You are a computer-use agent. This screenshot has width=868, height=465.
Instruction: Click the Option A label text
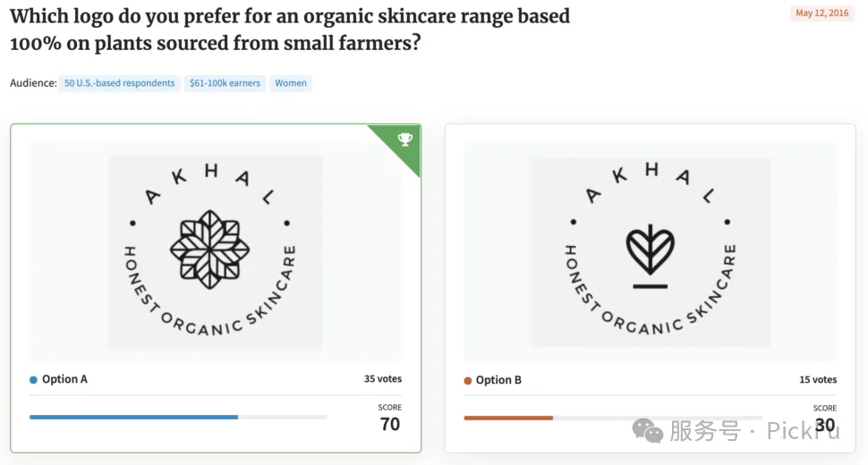pos(64,379)
